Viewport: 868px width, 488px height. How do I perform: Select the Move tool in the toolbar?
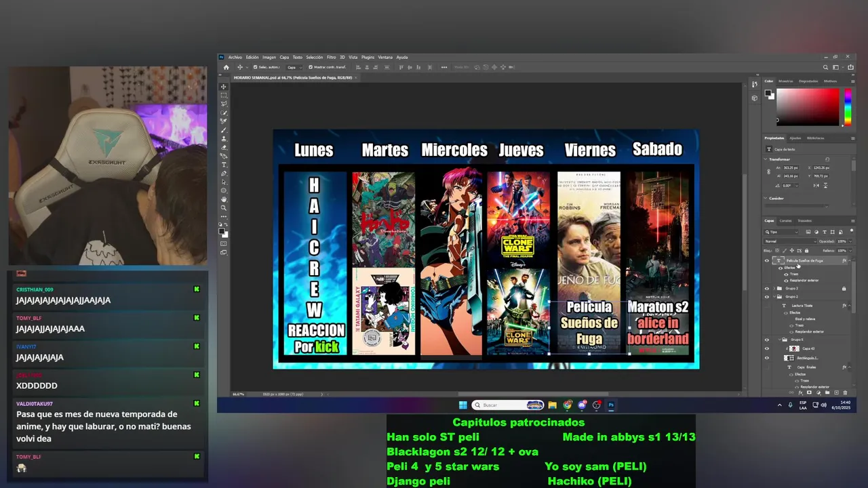224,86
